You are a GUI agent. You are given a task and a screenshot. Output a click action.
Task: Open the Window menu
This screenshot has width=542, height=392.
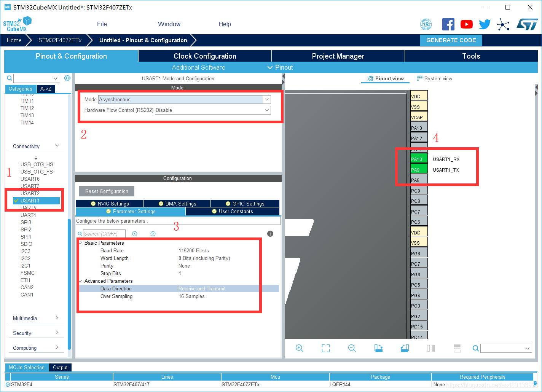(x=169, y=24)
